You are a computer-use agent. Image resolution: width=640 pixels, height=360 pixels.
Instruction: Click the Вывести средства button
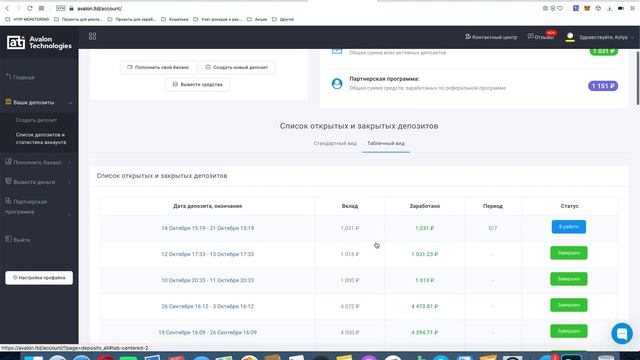point(198,84)
